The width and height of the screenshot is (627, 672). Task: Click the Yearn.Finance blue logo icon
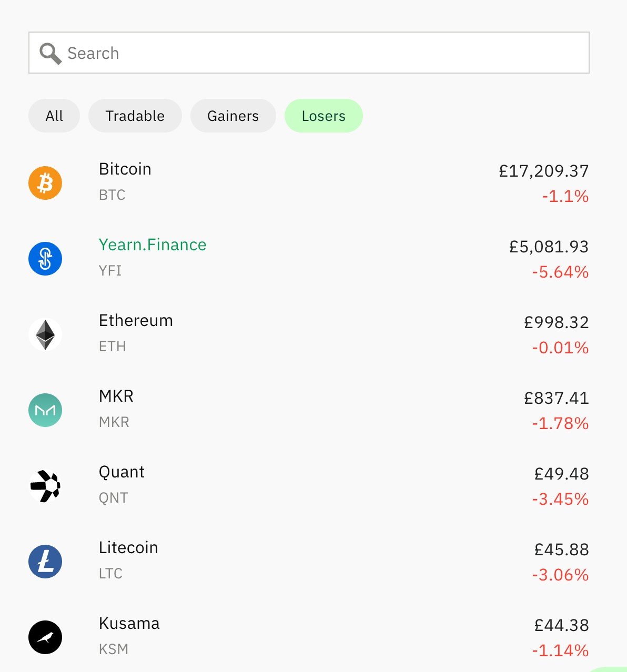pyautogui.click(x=45, y=259)
